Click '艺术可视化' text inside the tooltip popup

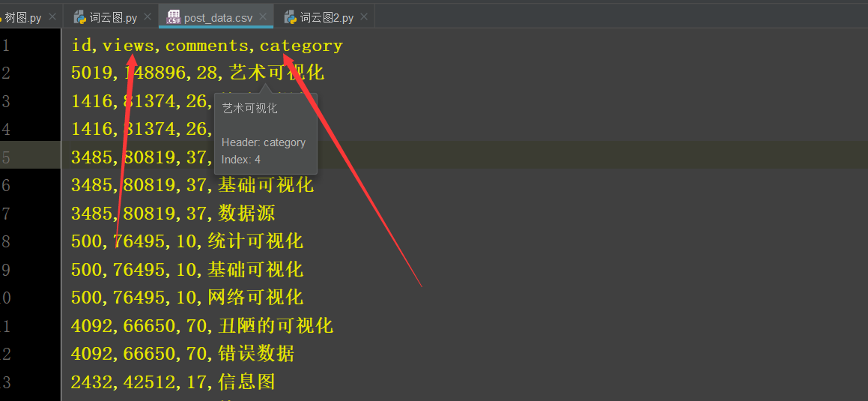coord(249,108)
